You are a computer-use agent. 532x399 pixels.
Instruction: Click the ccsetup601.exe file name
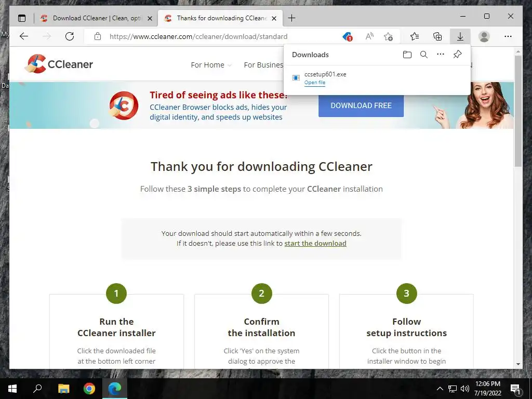(x=325, y=74)
